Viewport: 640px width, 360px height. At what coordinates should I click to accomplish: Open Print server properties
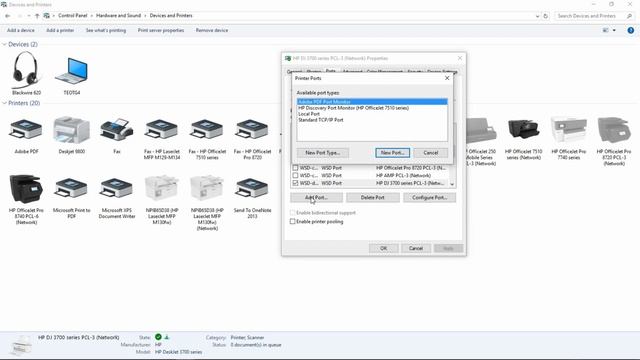(161, 30)
